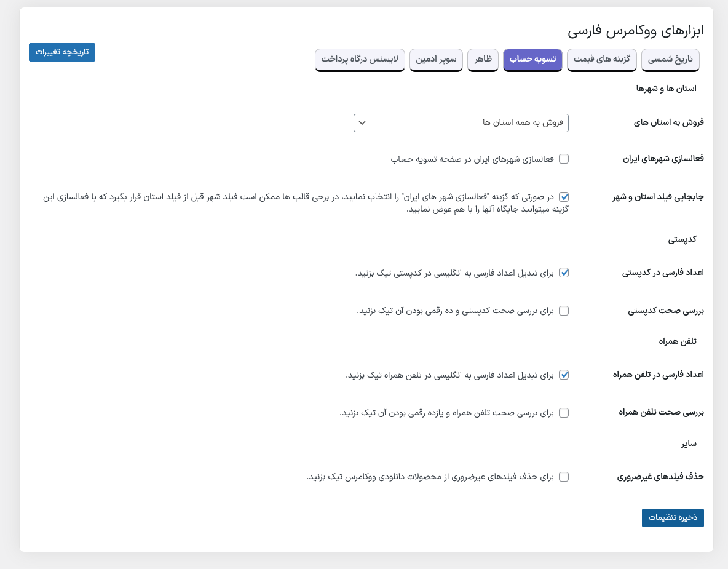Save settings with ذخیره تنظیمات button
Viewport: 728px width, 569px height.
(673, 517)
